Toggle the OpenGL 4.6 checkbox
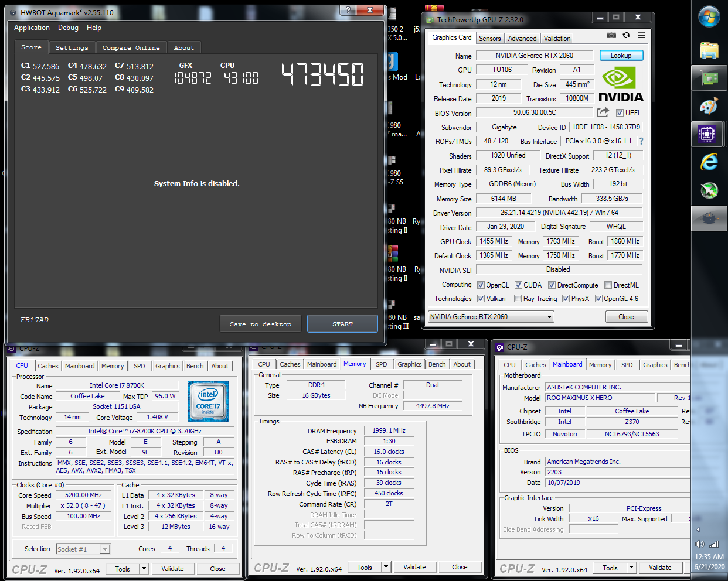Viewport: 728px width, 581px height. coord(598,299)
